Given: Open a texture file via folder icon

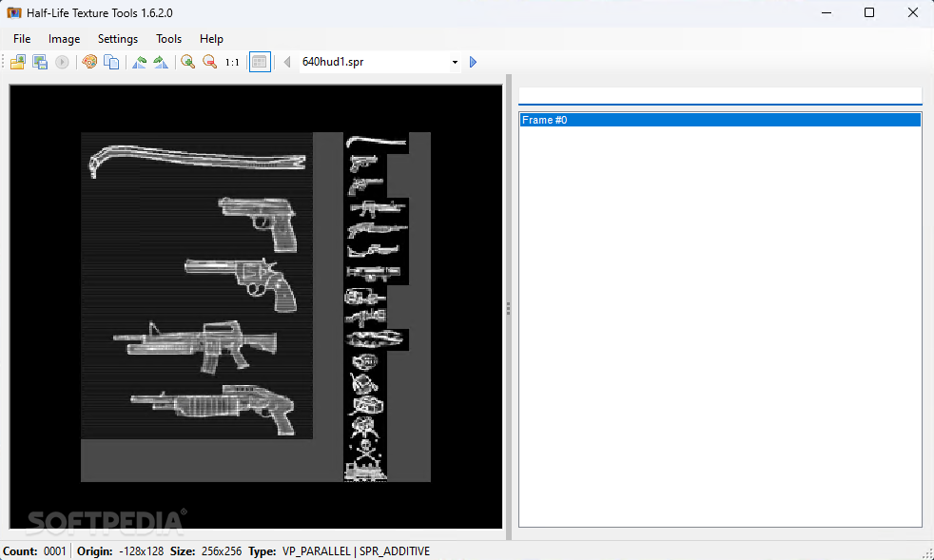Looking at the screenshot, I should tap(18, 62).
